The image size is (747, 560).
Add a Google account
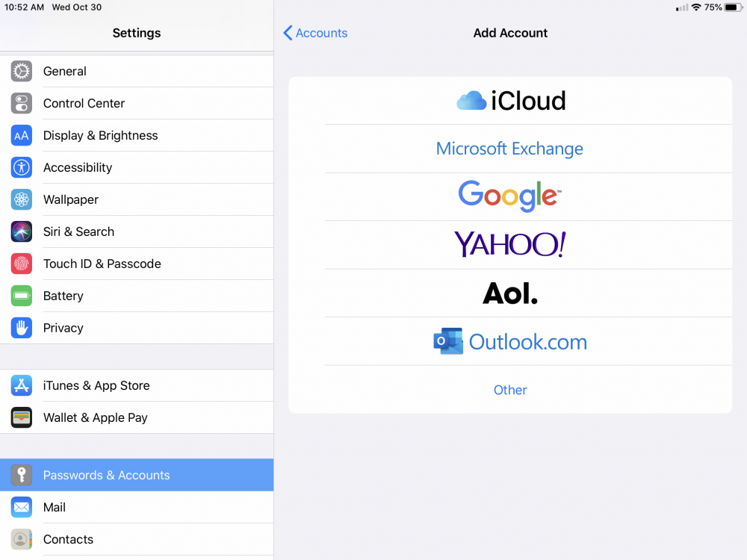coord(510,196)
